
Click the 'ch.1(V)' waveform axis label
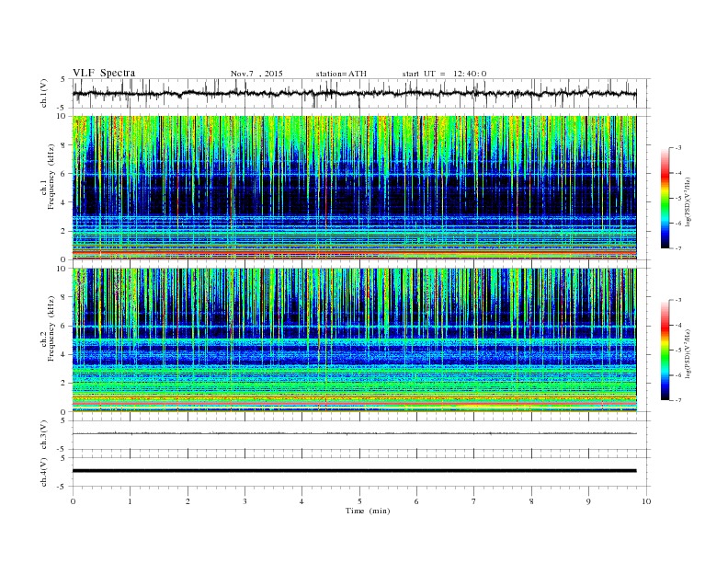click(44, 93)
